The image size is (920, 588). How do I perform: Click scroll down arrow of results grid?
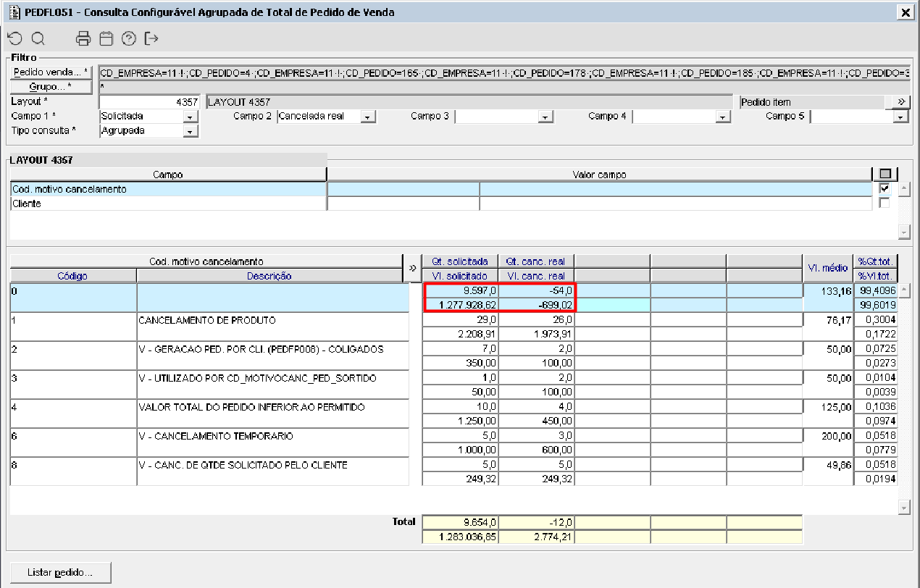click(x=903, y=508)
